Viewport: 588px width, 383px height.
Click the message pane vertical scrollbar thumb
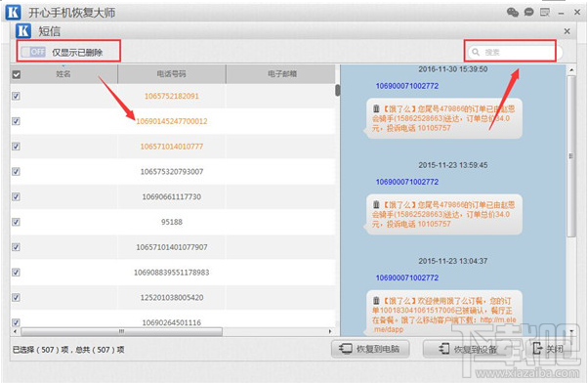click(x=571, y=156)
